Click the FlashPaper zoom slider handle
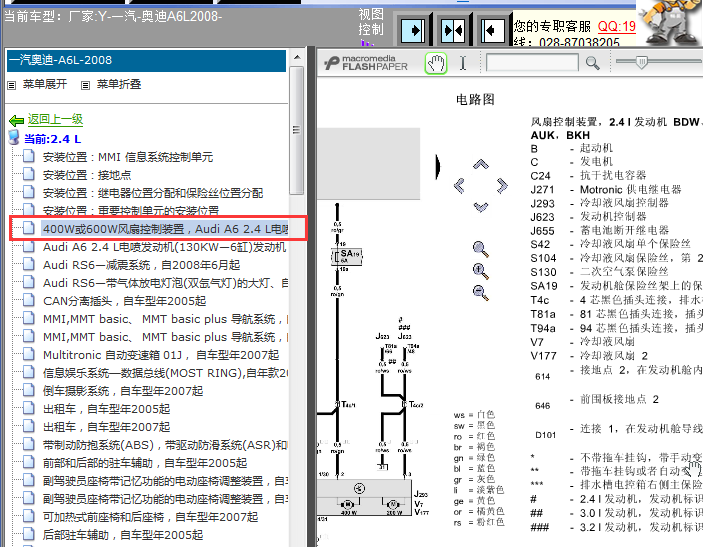The width and height of the screenshot is (703, 547). click(x=642, y=62)
